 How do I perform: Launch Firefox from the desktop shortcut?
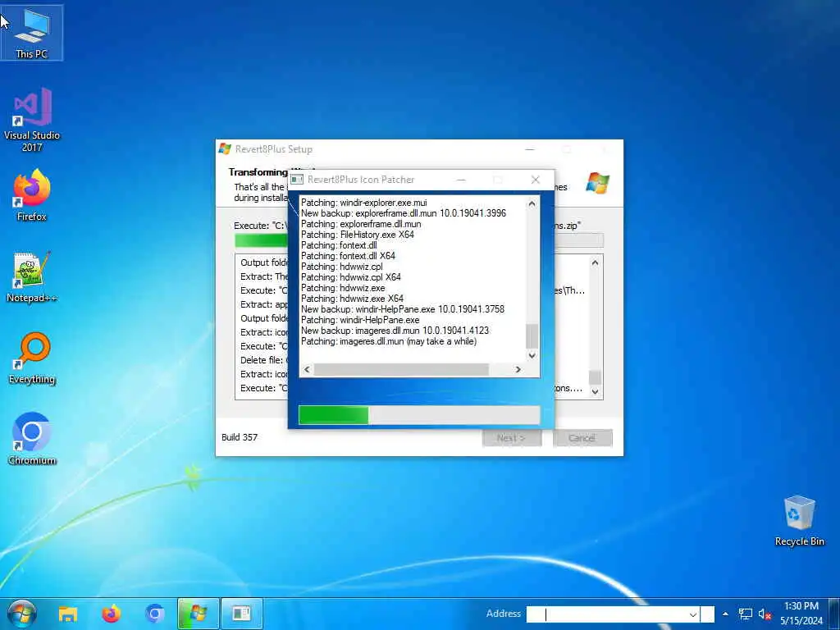coord(32,195)
